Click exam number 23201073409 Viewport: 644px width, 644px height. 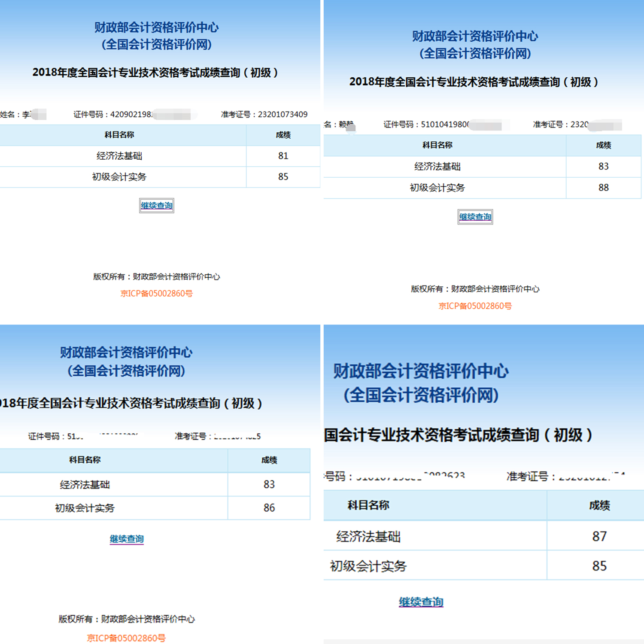[x=283, y=115]
